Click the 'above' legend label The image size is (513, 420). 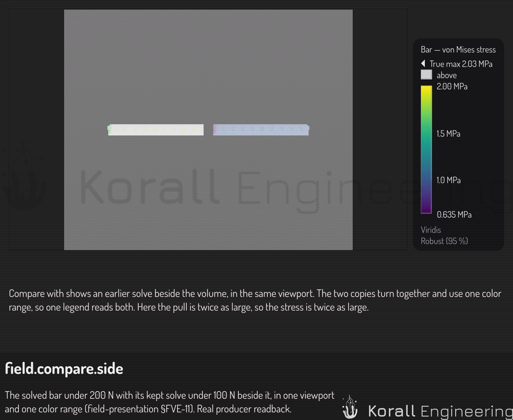pyautogui.click(x=446, y=75)
